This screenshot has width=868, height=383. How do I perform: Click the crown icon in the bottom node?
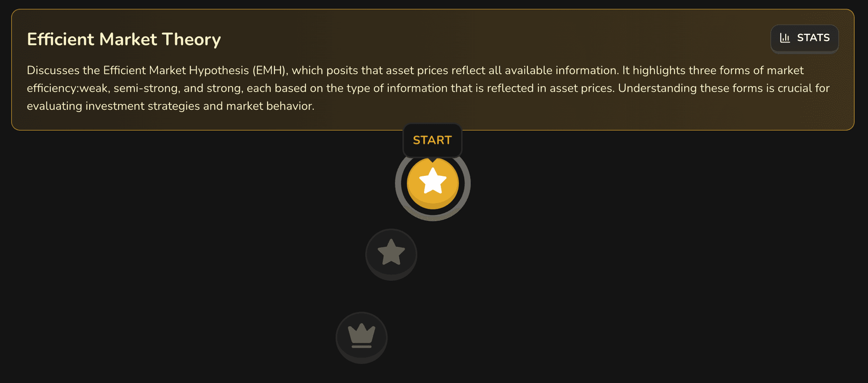pyautogui.click(x=362, y=336)
